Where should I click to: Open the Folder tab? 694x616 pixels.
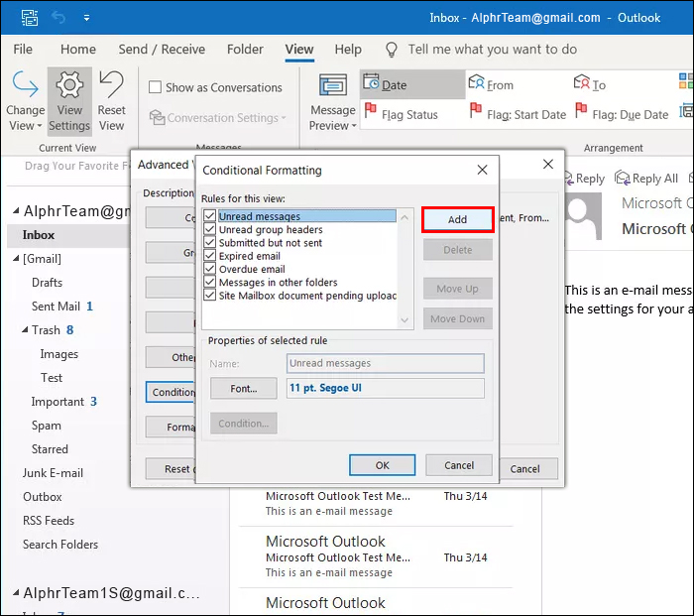pos(245,50)
